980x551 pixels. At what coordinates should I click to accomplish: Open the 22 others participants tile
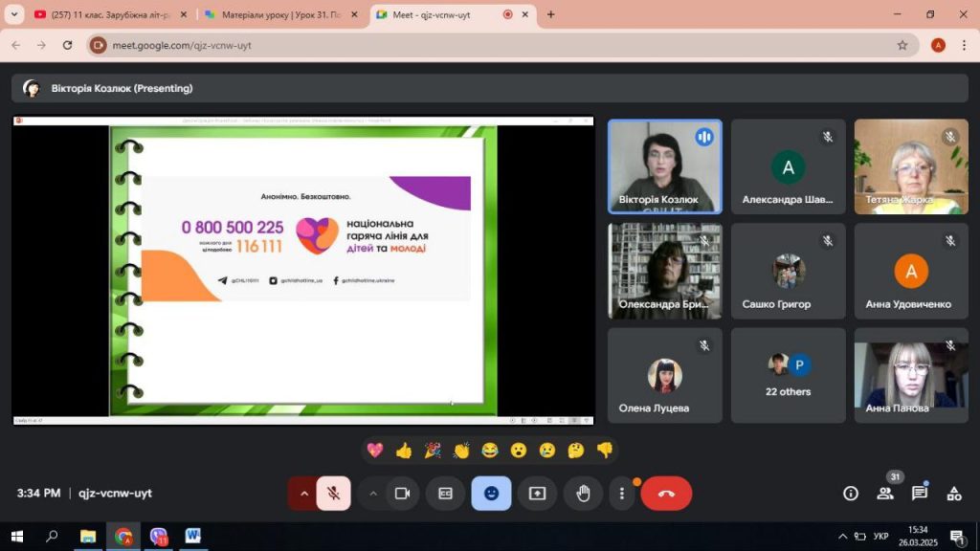[x=788, y=375]
